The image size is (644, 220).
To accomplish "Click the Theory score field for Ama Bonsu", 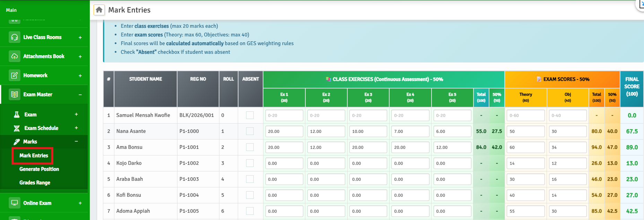I will [x=525, y=147].
